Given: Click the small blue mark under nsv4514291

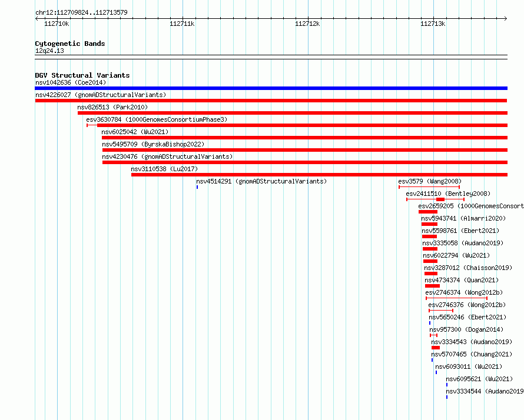Looking at the screenshot, I should [197, 187].
